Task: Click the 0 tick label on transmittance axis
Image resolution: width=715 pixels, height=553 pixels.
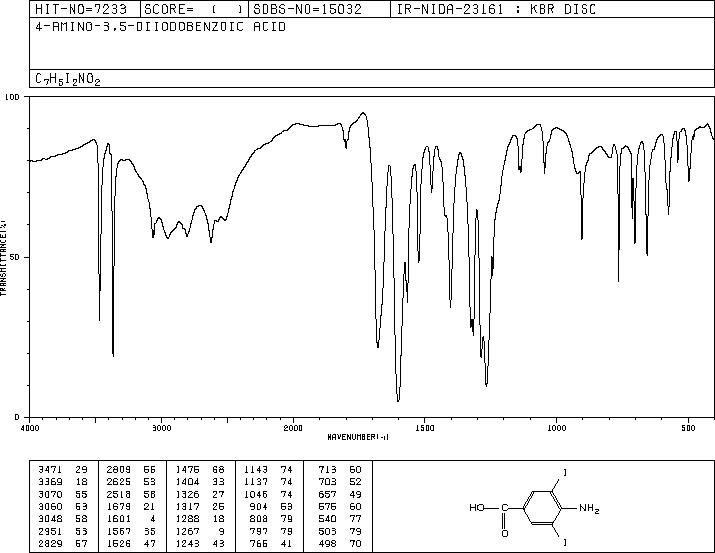Action: 17,417
